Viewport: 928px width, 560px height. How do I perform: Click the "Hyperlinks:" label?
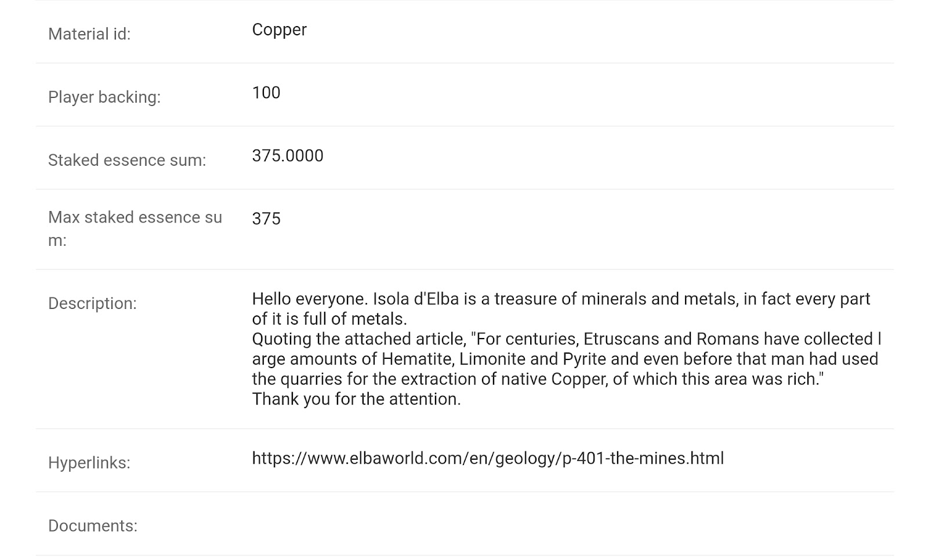click(89, 463)
